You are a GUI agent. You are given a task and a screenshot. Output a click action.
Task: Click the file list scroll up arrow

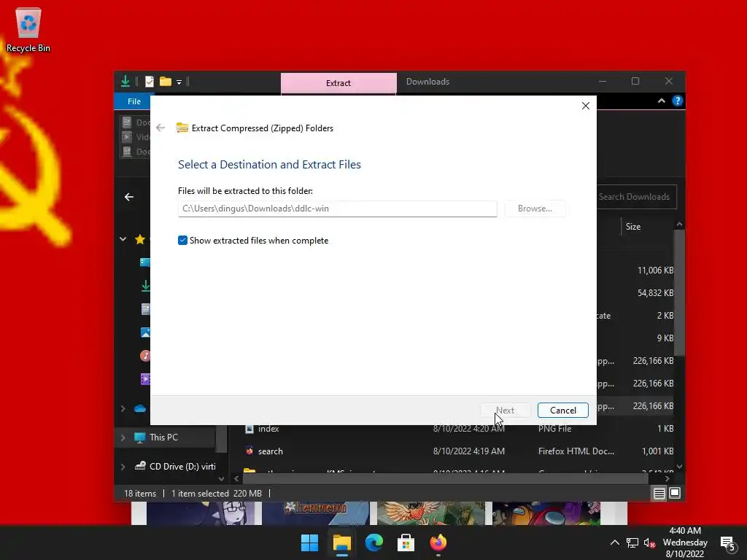coord(679,225)
